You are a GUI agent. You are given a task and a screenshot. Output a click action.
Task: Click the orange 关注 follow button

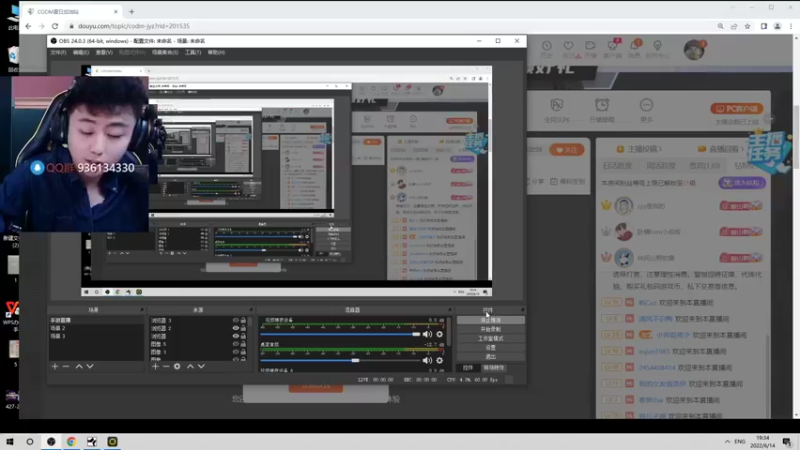(566, 149)
